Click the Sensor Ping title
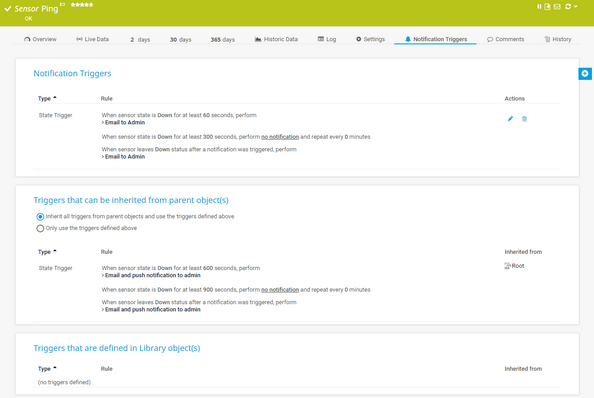The width and height of the screenshot is (594, 398). tap(36, 9)
